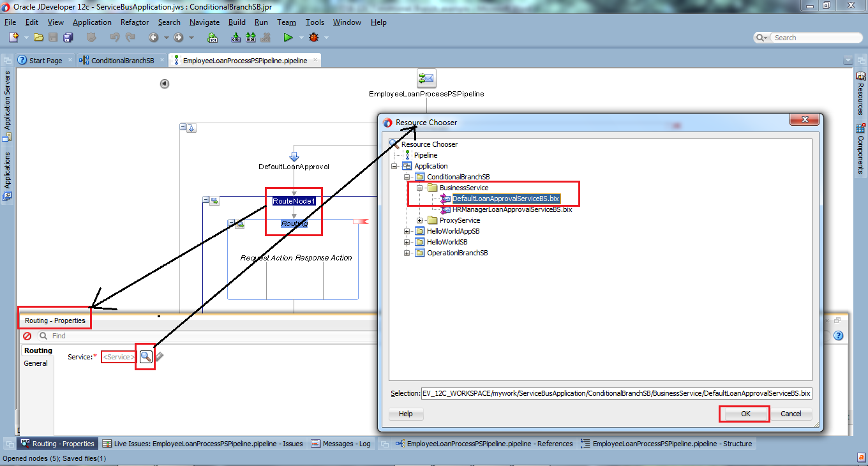Click the Open folder toolbar icon
The width and height of the screenshot is (868, 466).
(38, 38)
